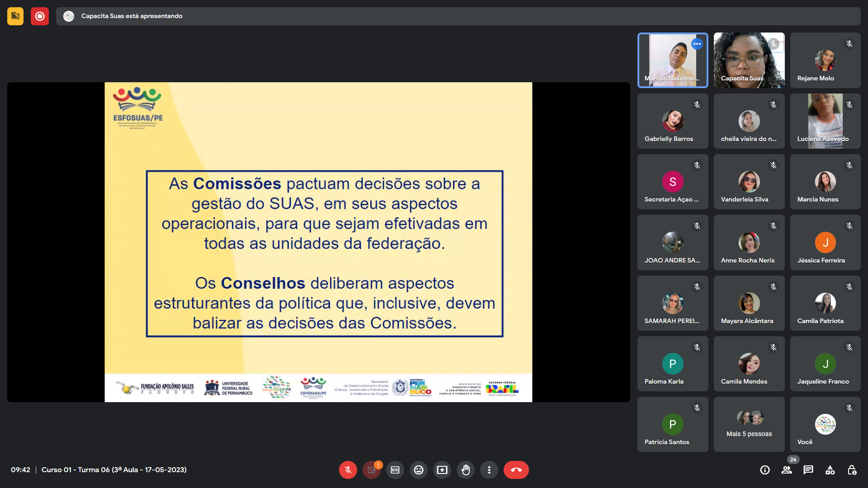Viewport: 868px width, 488px height.
Task: Open the emoji reactions
Action: click(419, 470)
